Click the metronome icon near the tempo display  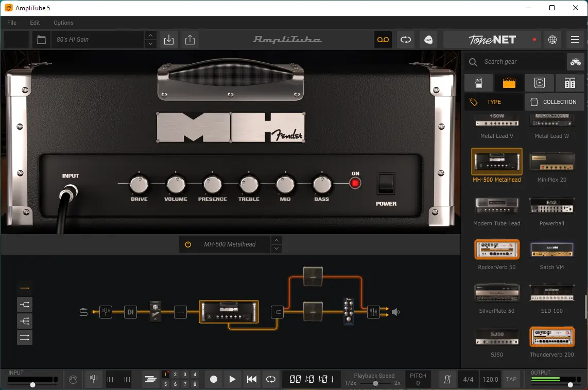click(x=446, y=379)
